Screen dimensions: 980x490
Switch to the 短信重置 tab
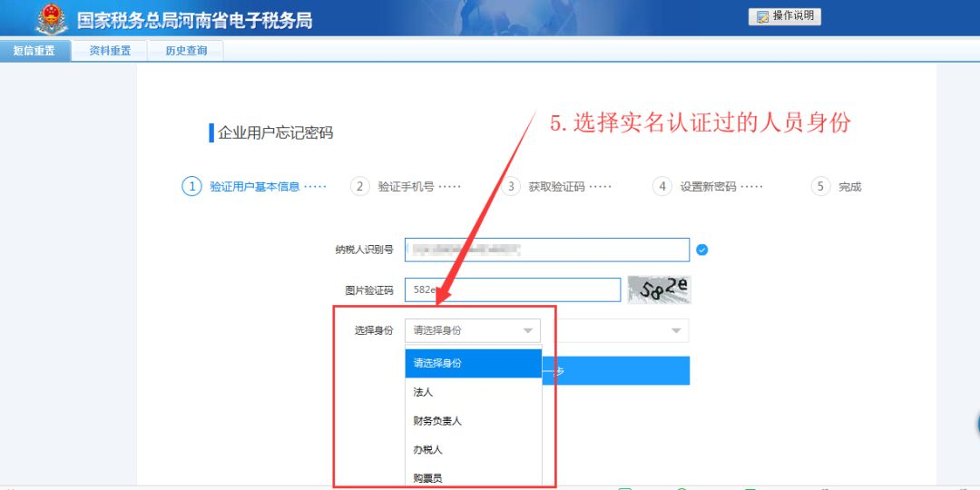coord(34,51)
